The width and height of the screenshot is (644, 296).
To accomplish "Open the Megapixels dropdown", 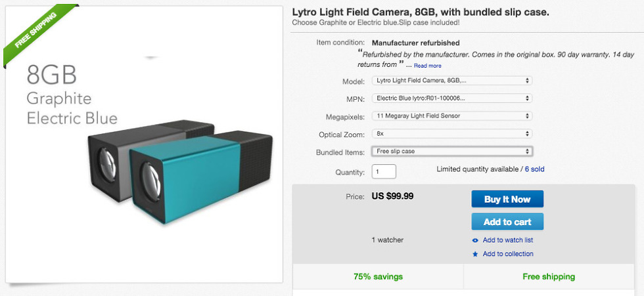I will [x=451, y=116].
